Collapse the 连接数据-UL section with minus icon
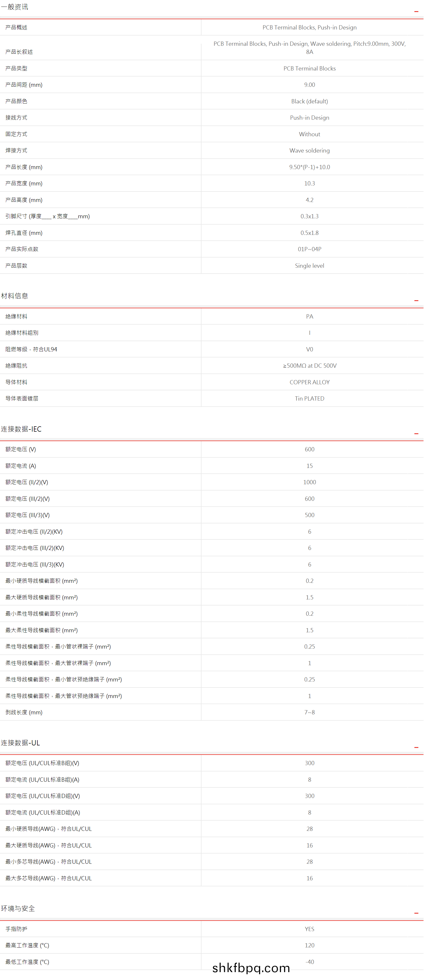Viewport: 424px width, 980px height. 416,747
